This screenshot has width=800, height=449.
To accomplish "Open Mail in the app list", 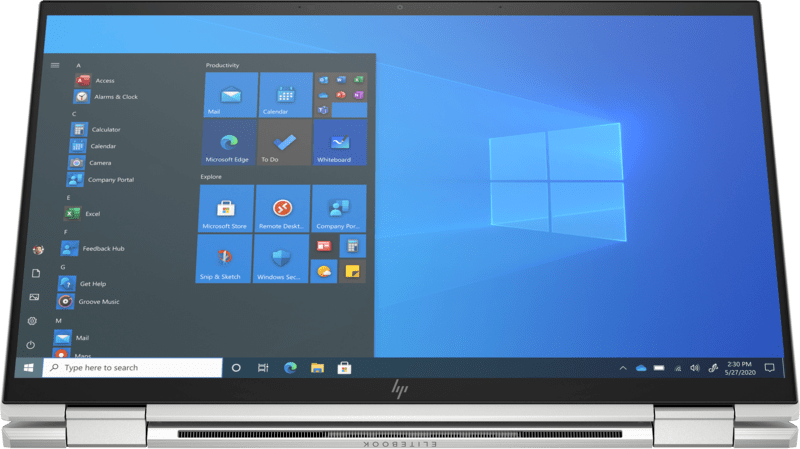I will click(72, 338).
